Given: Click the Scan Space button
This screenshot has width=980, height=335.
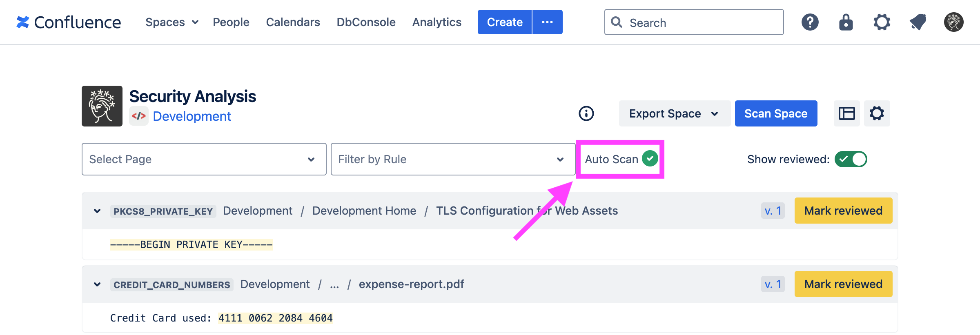Looking at the screenshot, I should pos(776,113).
